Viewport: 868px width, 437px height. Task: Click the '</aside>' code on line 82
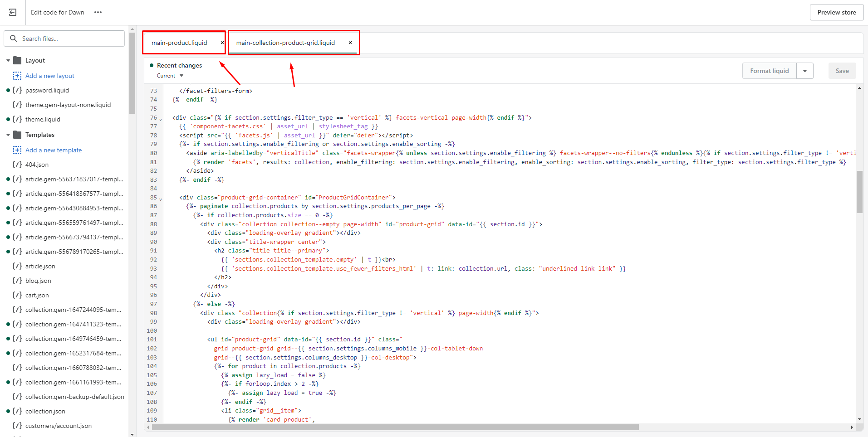(200, 171)
